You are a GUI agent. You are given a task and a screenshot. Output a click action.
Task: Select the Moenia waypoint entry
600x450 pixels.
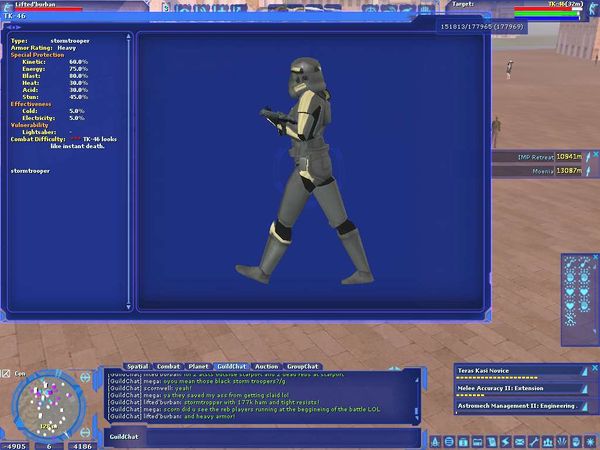coord(543,171)
